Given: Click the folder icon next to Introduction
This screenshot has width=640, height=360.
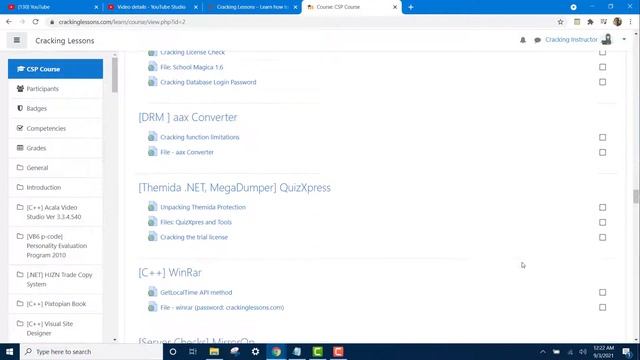Looking at the screenshot, I should click(20, 187).
